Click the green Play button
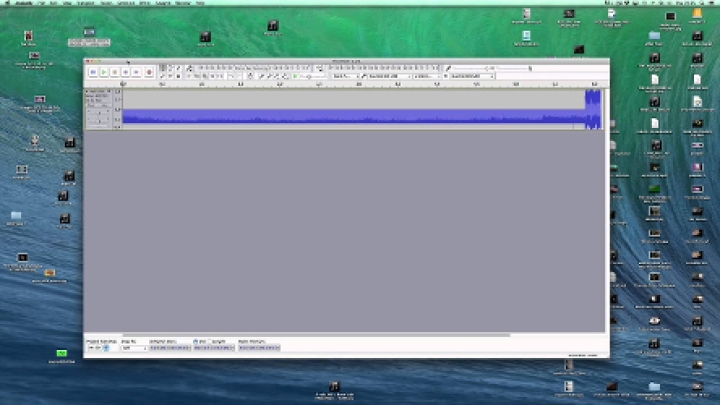Screen dimensions: 720x405 pyautogui.click(x=104, y=72)
